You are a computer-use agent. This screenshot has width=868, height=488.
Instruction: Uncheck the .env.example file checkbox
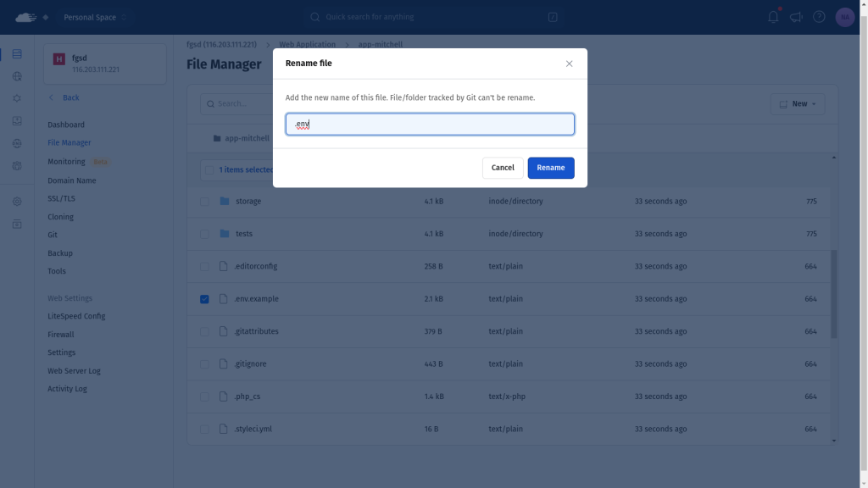[x=204, y=299]
